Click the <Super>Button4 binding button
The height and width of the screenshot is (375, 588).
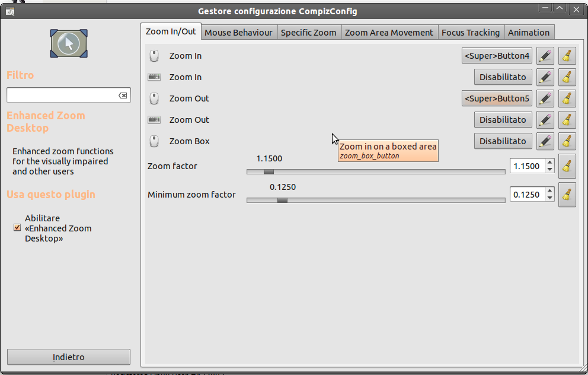coord(497,56)
